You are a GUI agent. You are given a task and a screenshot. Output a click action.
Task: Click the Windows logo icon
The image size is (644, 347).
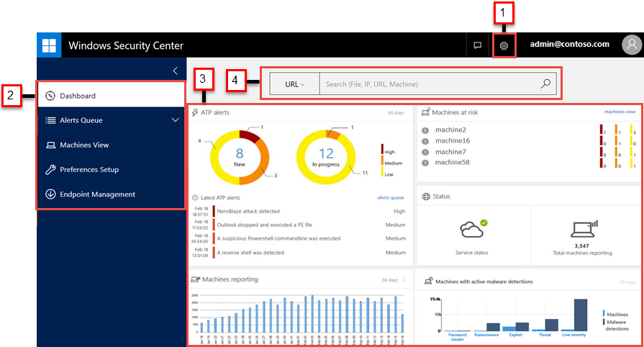(x=49, y=45)
